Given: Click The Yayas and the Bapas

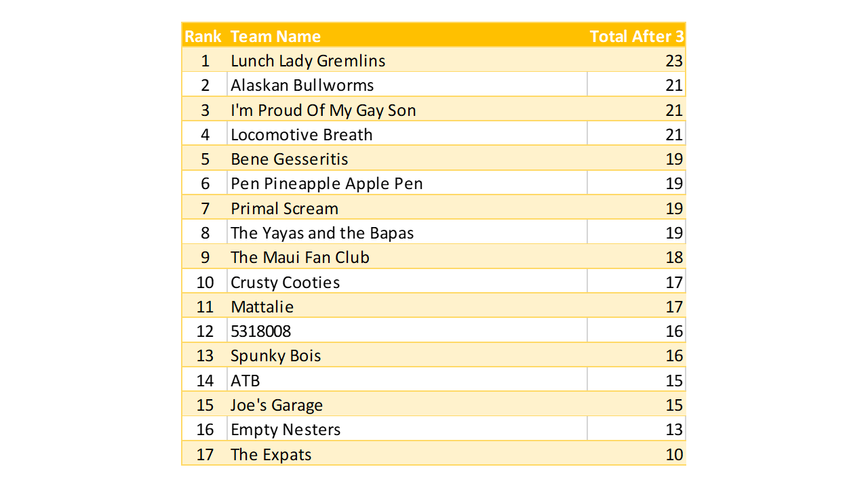Looking at the screenshot, I should pos(321,233).
